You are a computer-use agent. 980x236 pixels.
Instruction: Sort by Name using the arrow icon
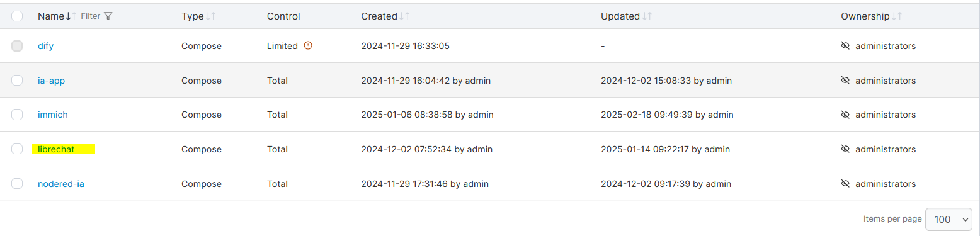(x=71, y=16)
